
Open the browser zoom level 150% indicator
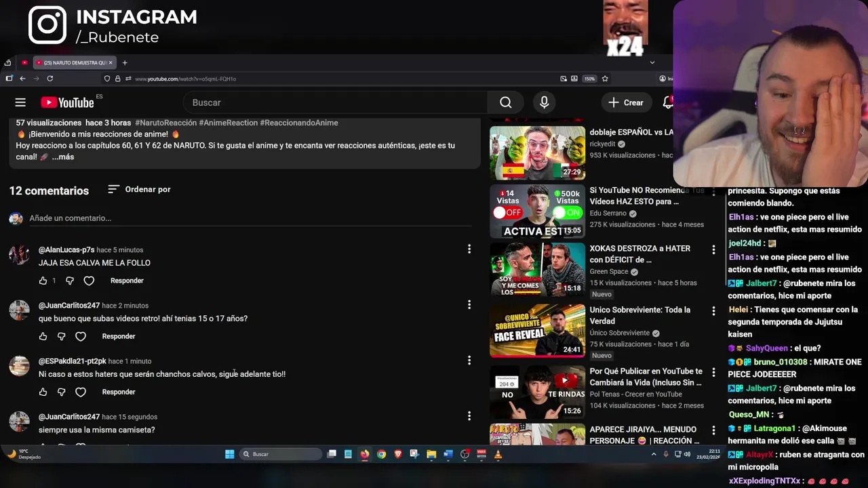coord(590,79)
